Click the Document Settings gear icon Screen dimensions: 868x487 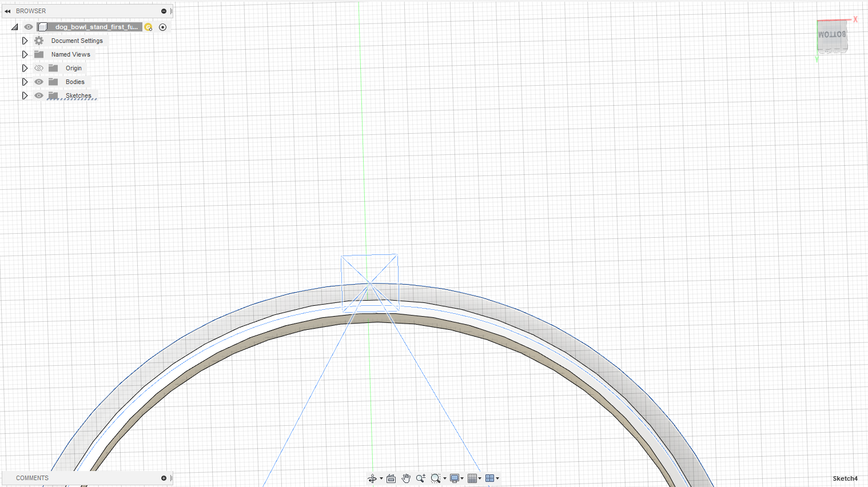pyautogui.click(x=39, y=41)
